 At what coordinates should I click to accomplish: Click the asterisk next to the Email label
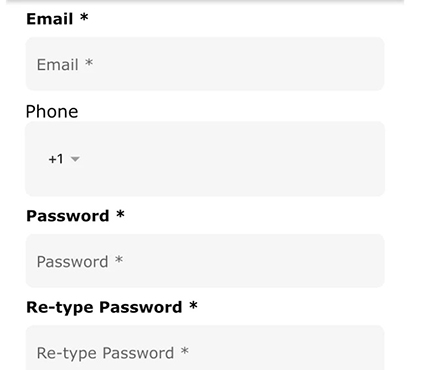click(x=84, y=17)
